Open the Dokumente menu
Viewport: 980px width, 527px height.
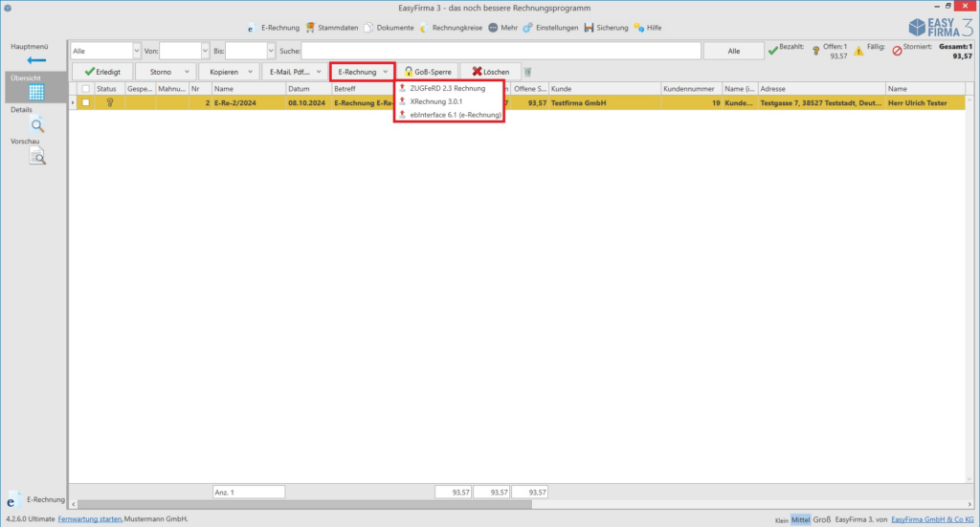pos(389,28)
